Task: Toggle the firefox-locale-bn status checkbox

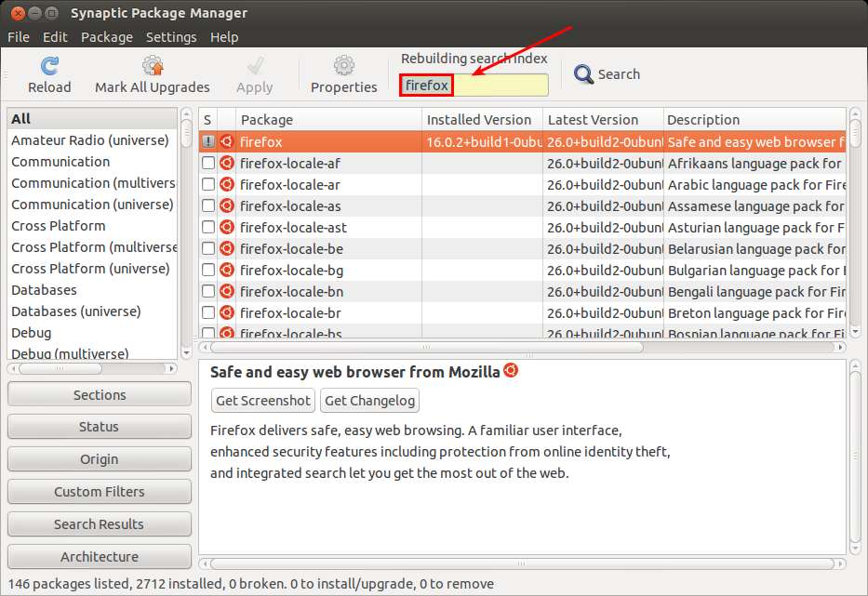Action: (x=208, y=291)
